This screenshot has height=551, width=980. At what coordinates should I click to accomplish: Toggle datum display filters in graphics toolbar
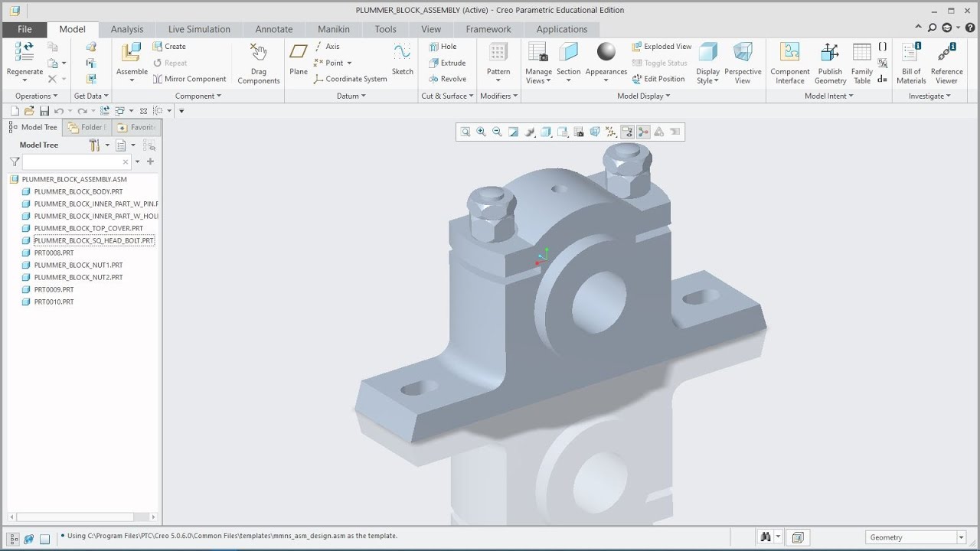pyautogui.click(x=610, y=132)
